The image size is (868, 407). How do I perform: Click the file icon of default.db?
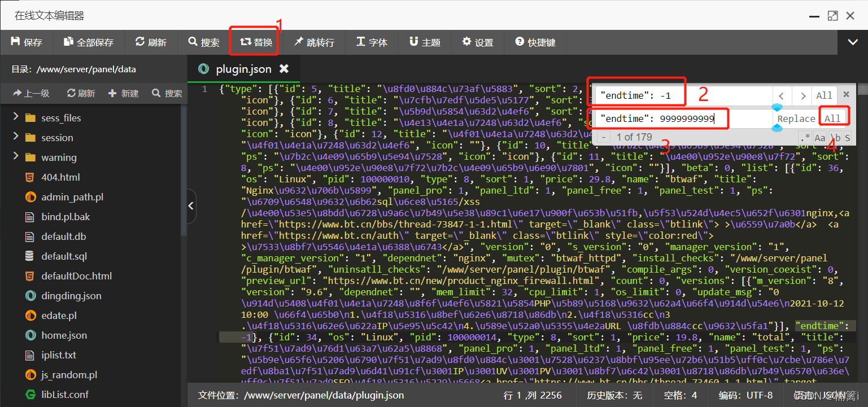pyautogui.click(x=30, y=237)
